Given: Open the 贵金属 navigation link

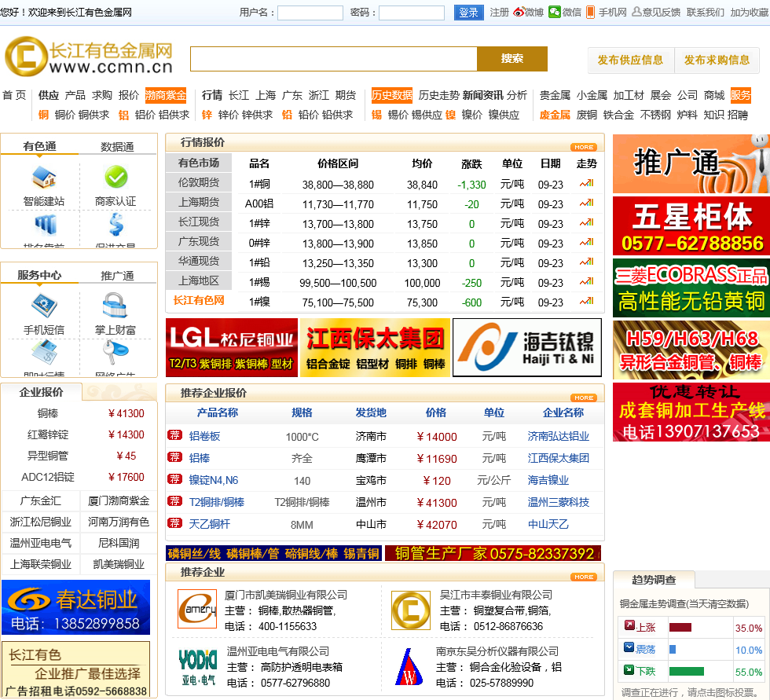Looking at the screenshot, I should tap(555, 95).
